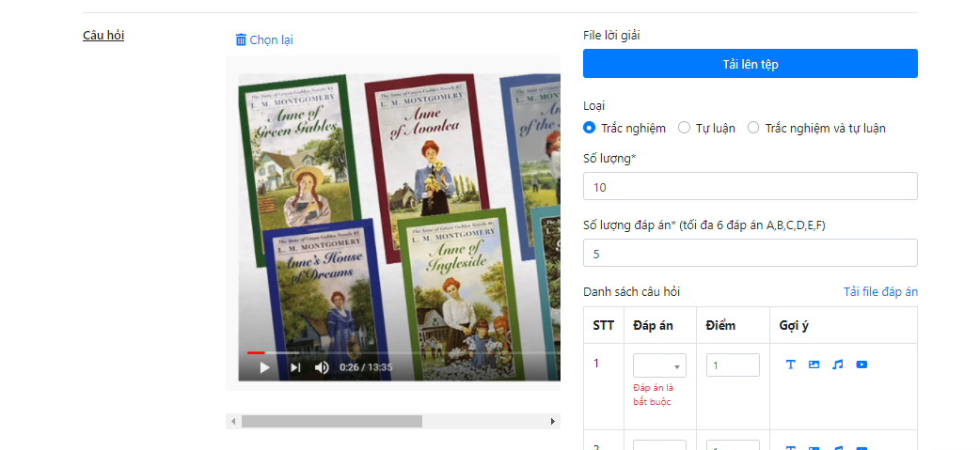Focus the Số lượng đáp án input

[750, 253]
